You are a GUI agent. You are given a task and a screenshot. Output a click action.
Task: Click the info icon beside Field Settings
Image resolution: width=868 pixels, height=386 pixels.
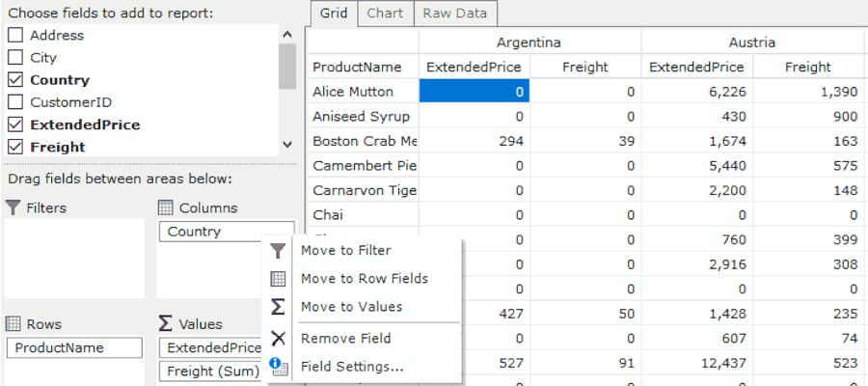(x=278, y=366)
